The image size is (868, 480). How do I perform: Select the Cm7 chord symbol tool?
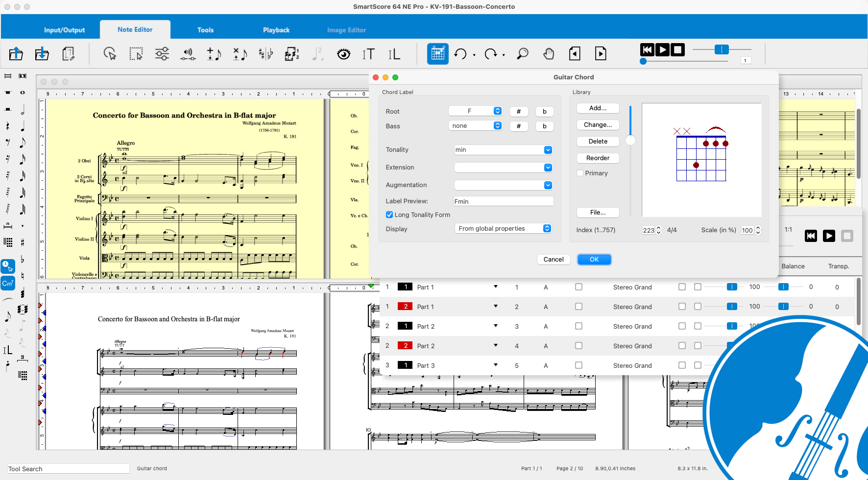pyautogui.click(x=8, y=283)
